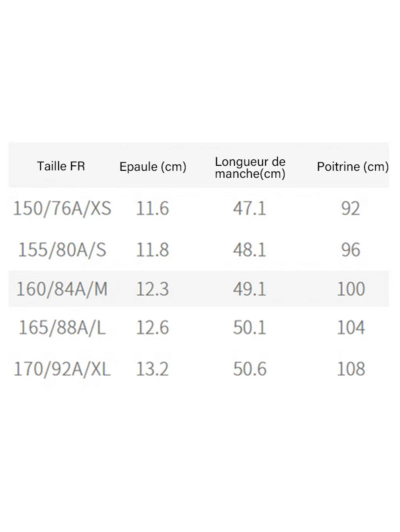
Task: Click the shoulder value 11.6
Action: [x=152, y=208]
